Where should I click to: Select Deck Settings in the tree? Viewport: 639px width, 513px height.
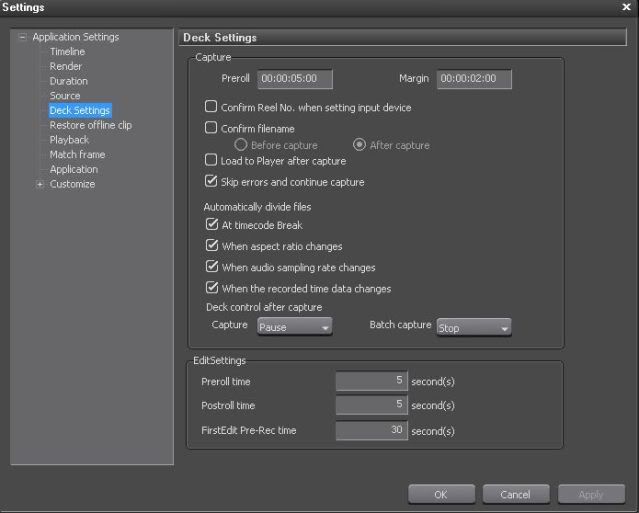pos(80,110)
